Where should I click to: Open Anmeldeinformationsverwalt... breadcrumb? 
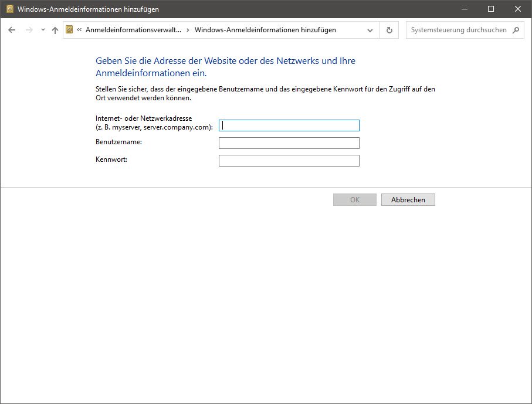pyautogui.click(x=133, y=30)
